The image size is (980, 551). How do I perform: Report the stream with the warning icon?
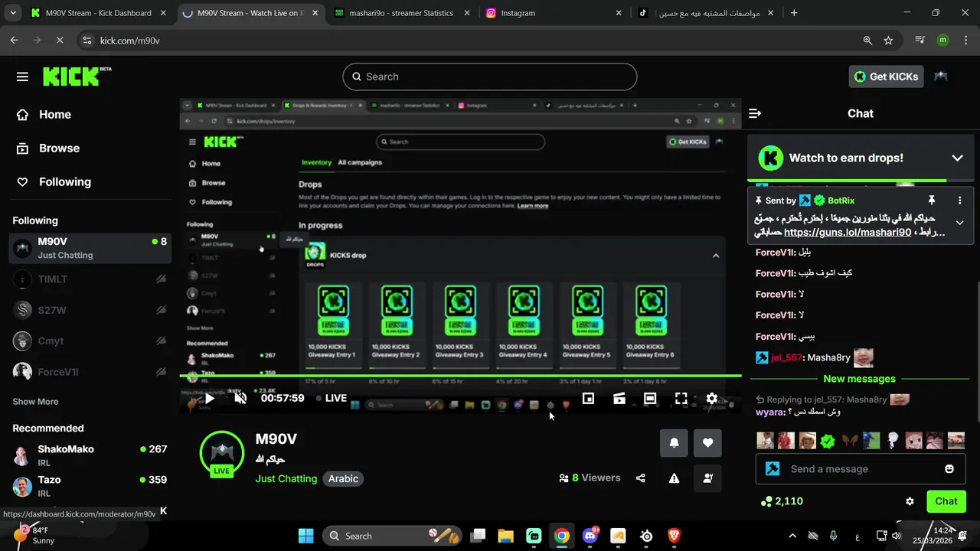coord(674,478)
